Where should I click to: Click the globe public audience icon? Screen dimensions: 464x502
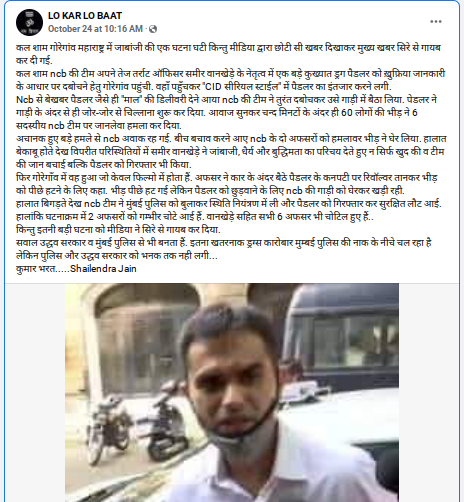(x=153, y=29)
